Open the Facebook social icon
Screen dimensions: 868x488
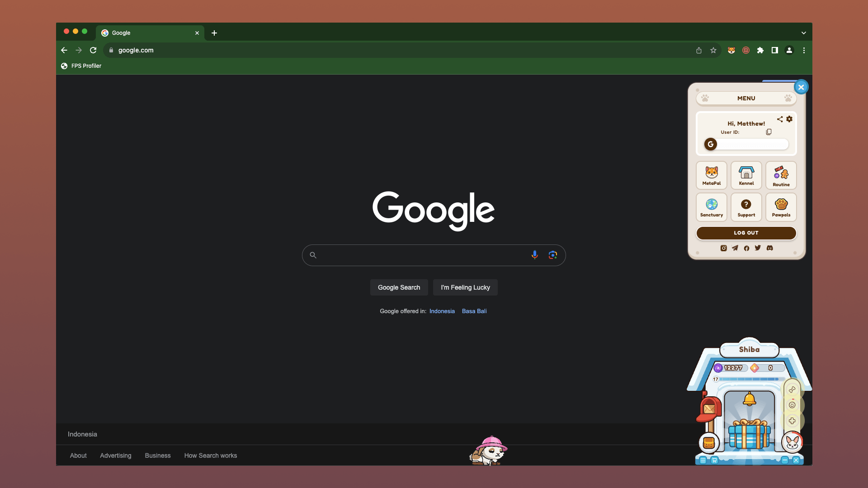pyautogui.click(x=746, y=248)
